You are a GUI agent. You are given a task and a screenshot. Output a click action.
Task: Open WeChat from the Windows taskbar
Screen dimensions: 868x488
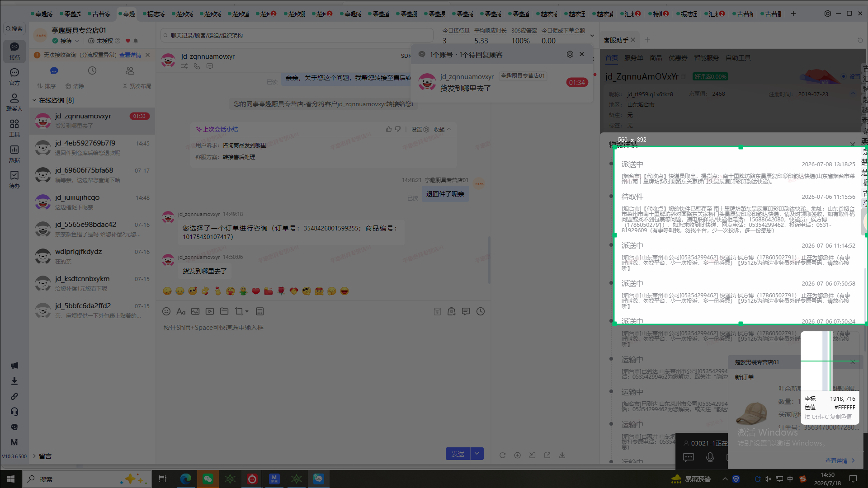(x=208, y=479)
